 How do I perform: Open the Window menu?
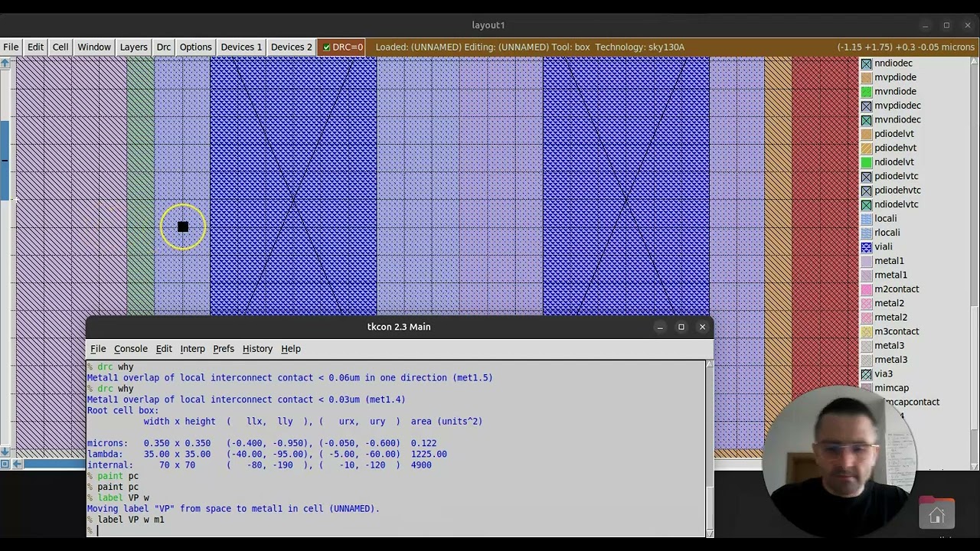94,47
